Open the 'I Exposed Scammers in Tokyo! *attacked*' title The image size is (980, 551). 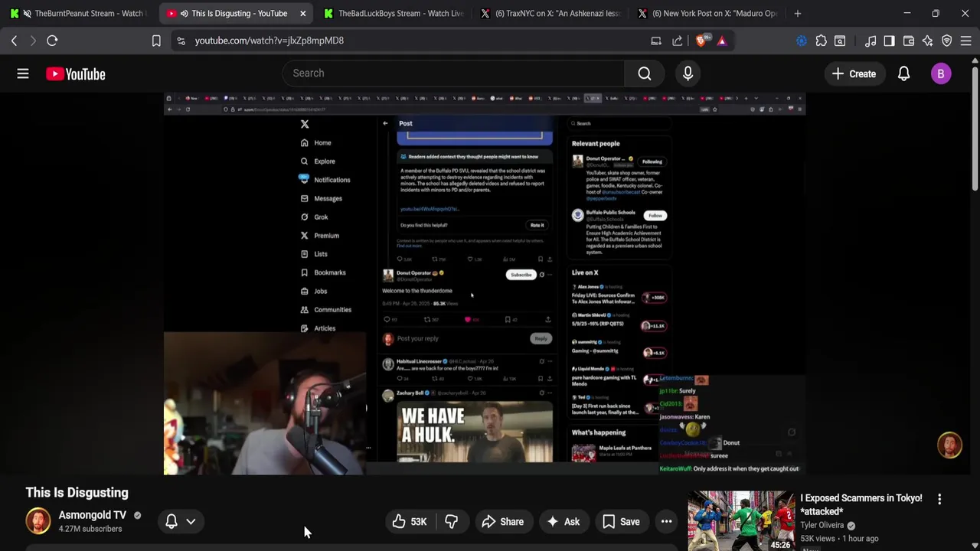click(x=861, y=504)
